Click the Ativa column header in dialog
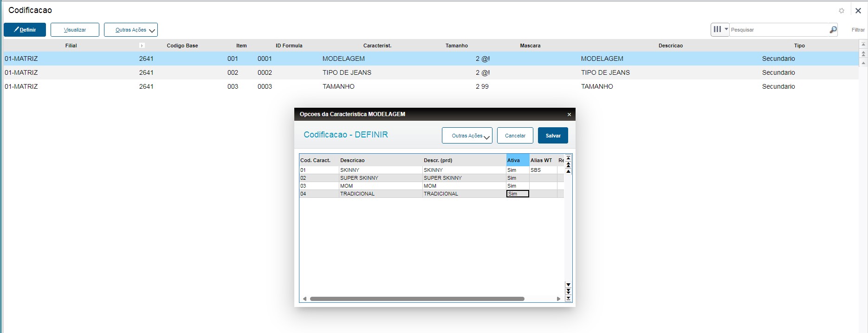The width and height of the screenshot is (868, 333). [x=518, y=160]
